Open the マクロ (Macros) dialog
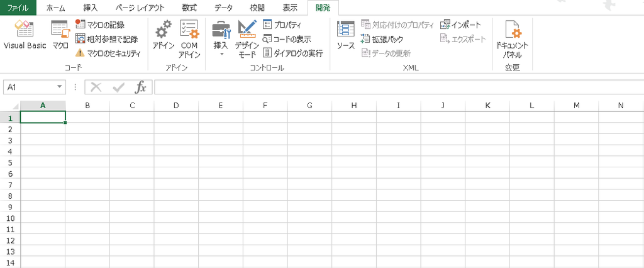Viewport: 644px width, 268px height. [x=60, y=35]
